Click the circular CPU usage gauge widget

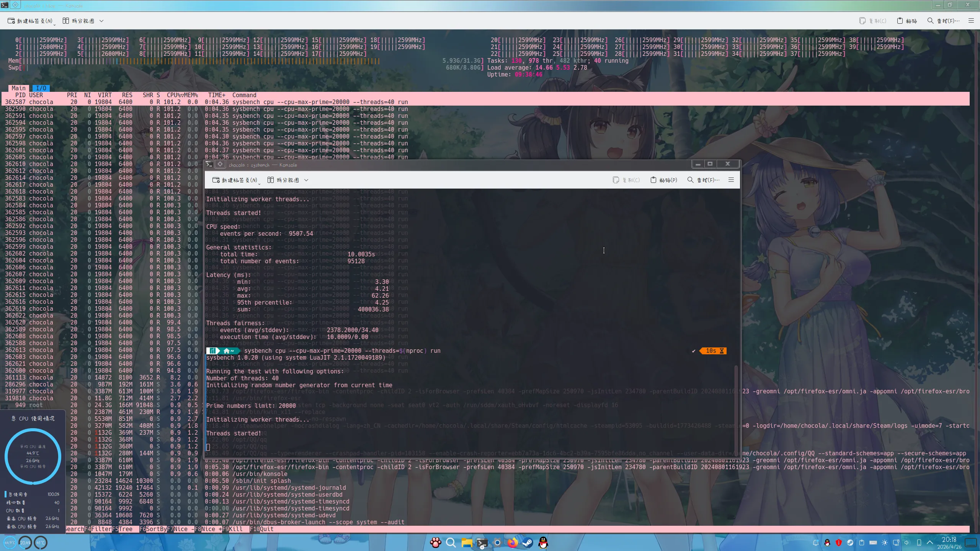(33, 456)
